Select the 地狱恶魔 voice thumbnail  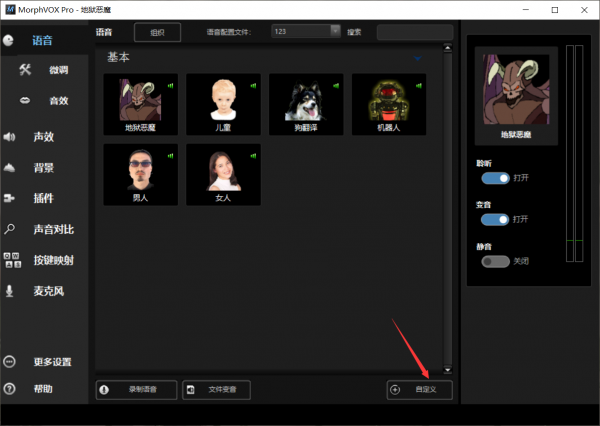point(140,104)
